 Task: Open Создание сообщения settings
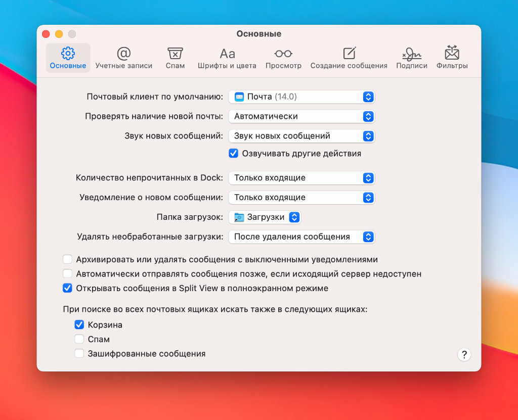pos(349,58)
